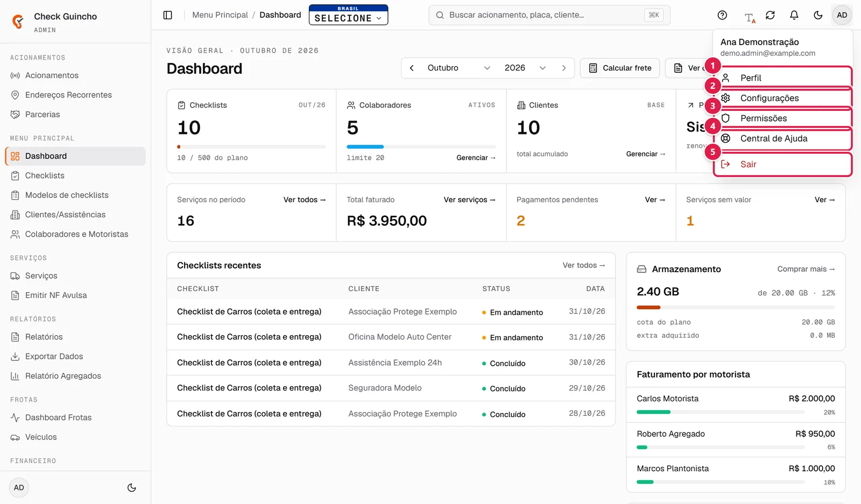Select Permissões in the user menu
Screen dimensions: 861x504
(x=783, y=118)
